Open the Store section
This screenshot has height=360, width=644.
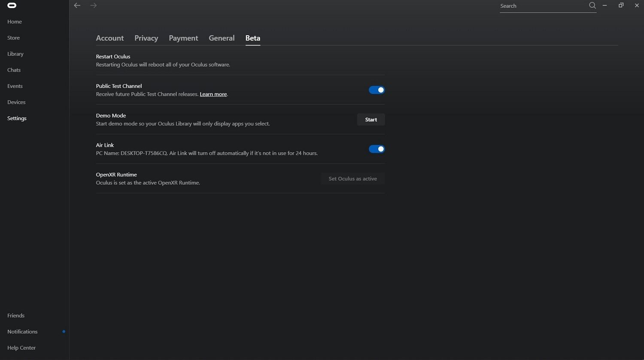point(13,38)
